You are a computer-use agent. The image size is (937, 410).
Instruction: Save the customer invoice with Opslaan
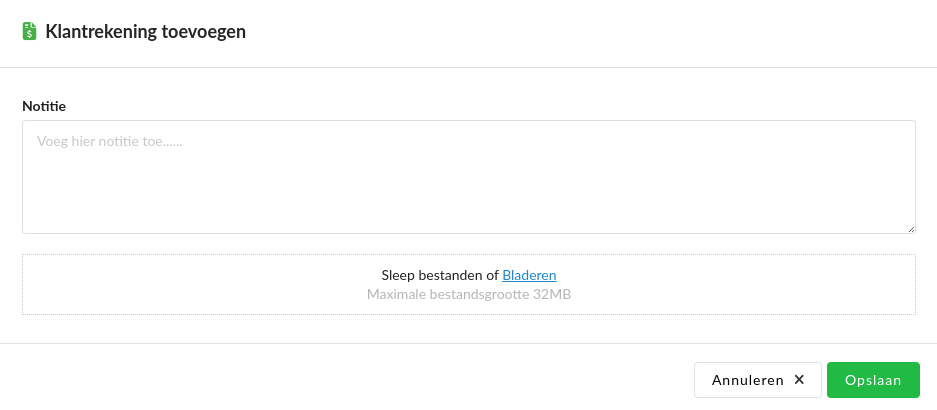tap(873, 380)
